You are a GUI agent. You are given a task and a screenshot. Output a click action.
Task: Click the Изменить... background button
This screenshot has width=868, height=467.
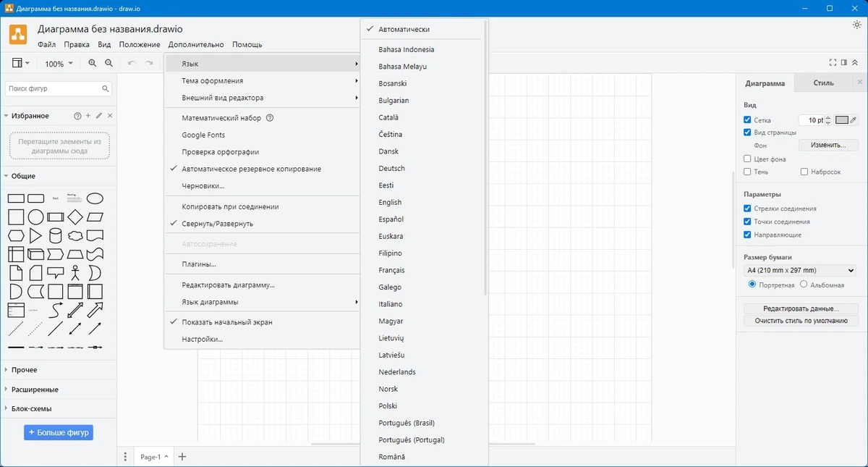point(828,146)
